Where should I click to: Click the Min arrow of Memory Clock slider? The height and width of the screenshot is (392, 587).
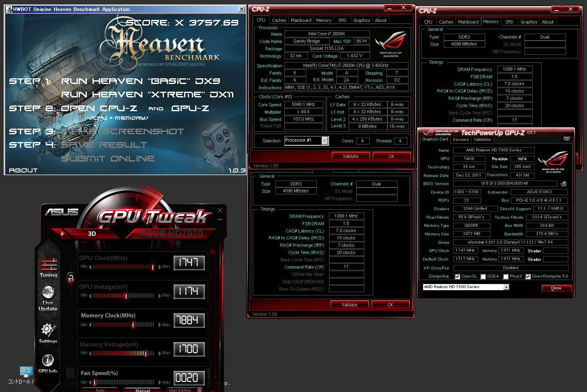(90, 325)
